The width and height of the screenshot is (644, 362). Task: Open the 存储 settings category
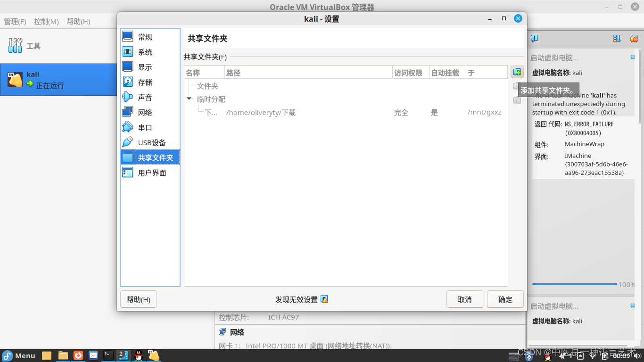point(150,82)
